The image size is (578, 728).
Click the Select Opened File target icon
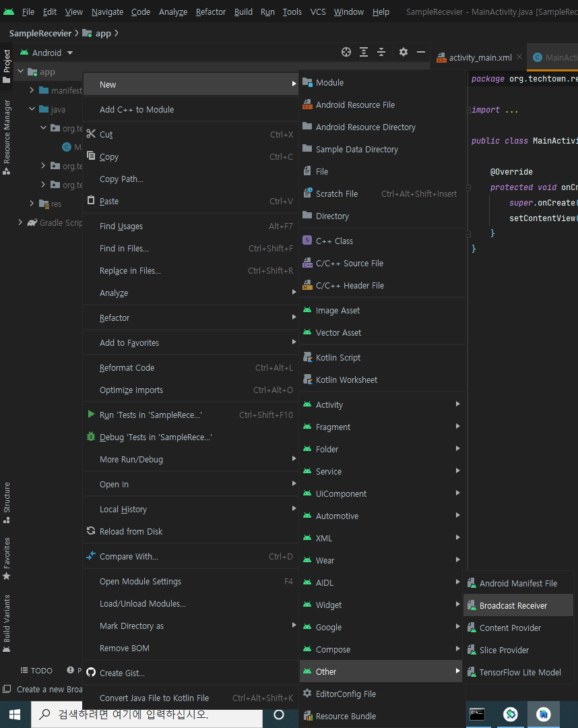coord(346,52)
